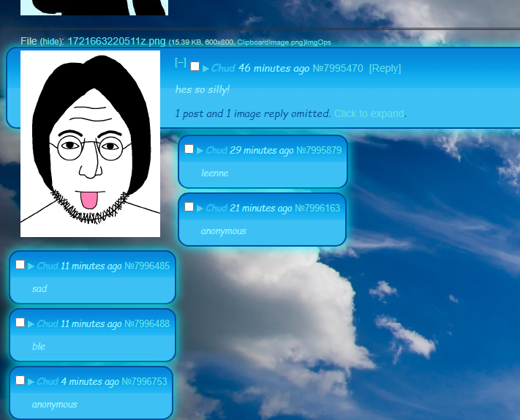Check the box on the 'sad' reply
Screen dimensions: 520x420
20,265
